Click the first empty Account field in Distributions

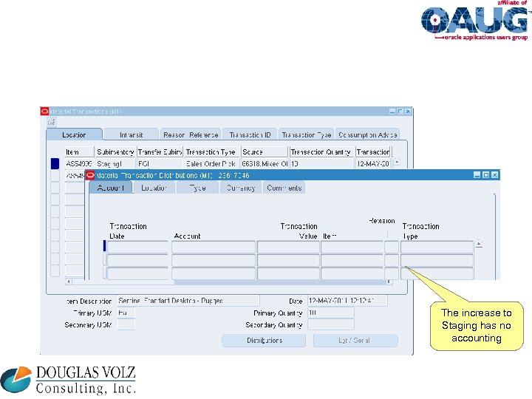click(214, 247)
